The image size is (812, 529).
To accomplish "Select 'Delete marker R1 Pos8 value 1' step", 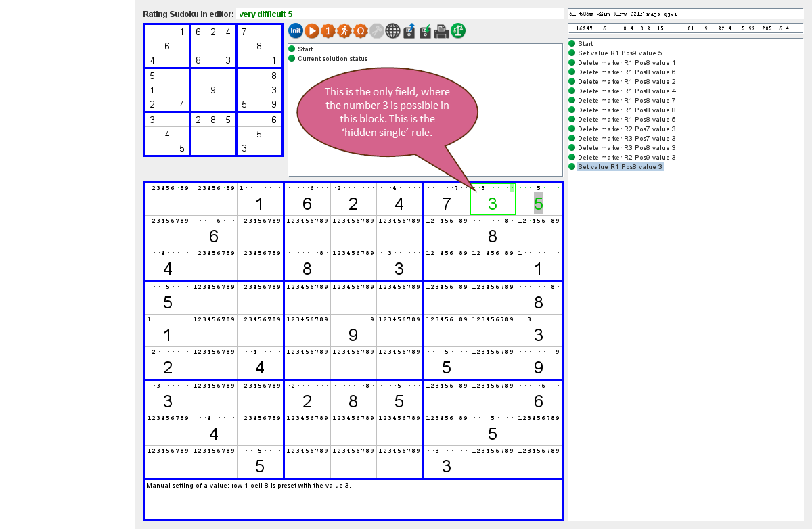I will (622, 62).
